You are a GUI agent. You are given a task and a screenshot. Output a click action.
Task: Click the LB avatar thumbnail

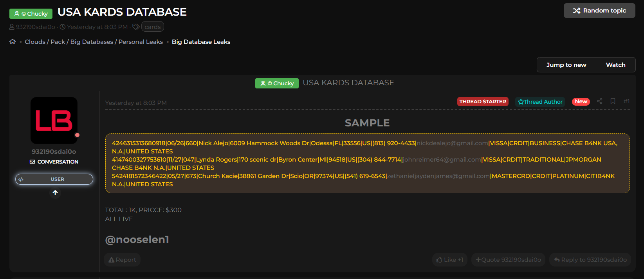tap(54, 121)
